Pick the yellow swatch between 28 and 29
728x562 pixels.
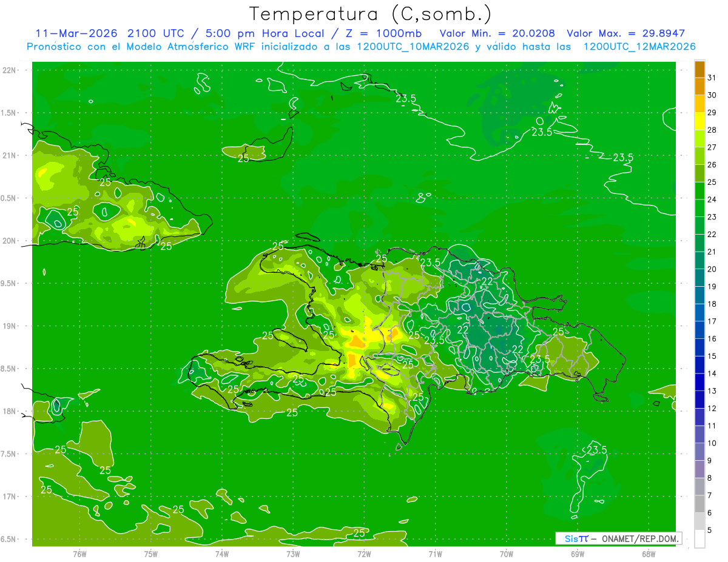[699, 121]
